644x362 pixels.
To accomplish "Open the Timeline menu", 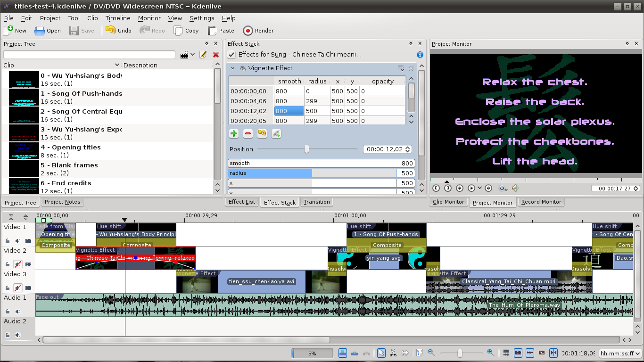I will pos(117,18).
